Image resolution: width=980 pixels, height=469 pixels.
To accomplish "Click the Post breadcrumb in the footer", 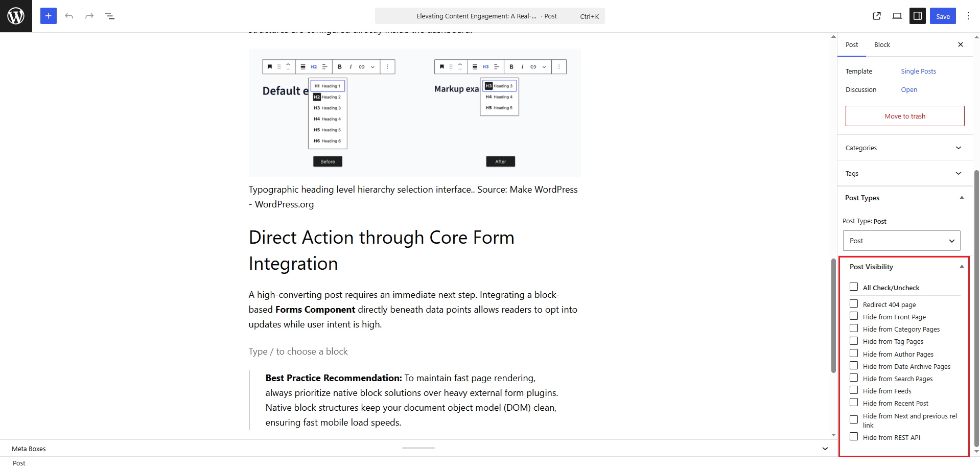I will 19,463.
